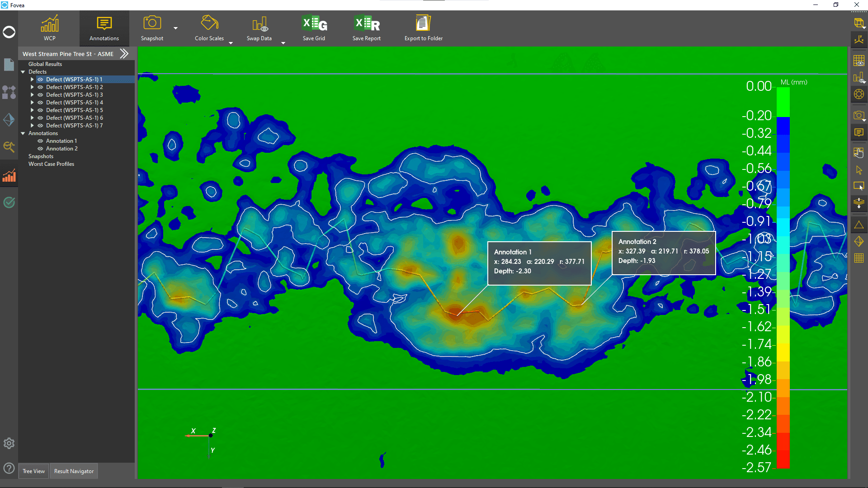This screenshot has height=488, width=868.
Task: Toggle the layer depth projection icon
Action: (859, 203)
